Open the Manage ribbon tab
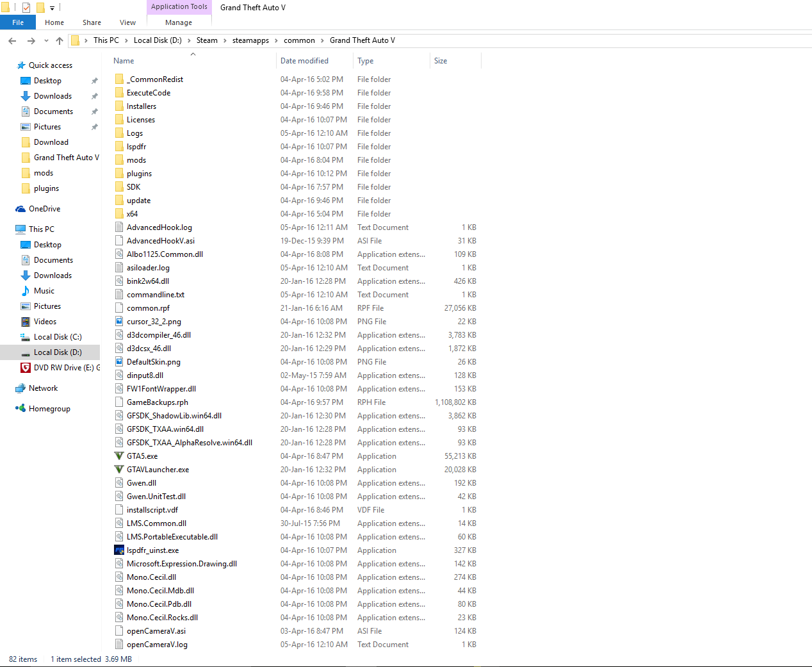This screenshot has height=667, width=812. point(179,22)
